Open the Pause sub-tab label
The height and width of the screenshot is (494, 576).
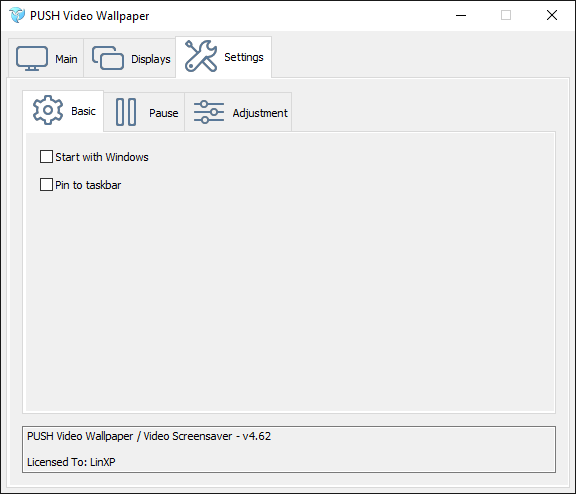point(163,113)
